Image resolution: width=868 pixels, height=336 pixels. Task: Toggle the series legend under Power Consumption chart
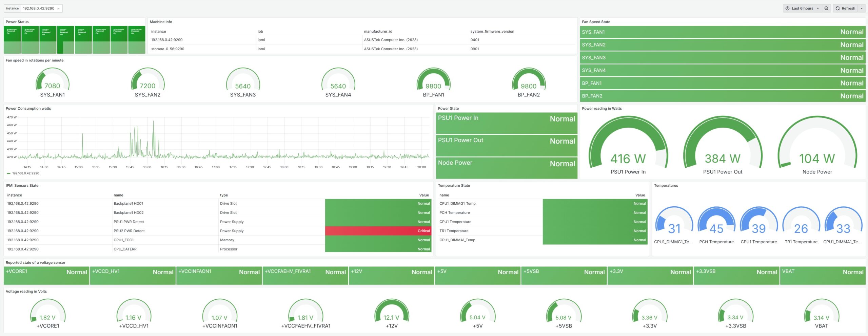25,173
